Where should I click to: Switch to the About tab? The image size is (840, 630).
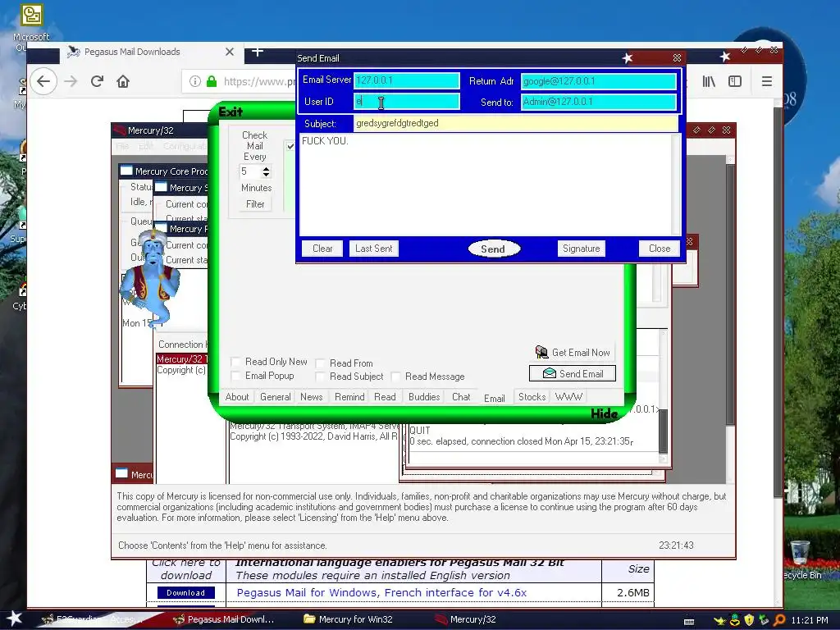237,397
